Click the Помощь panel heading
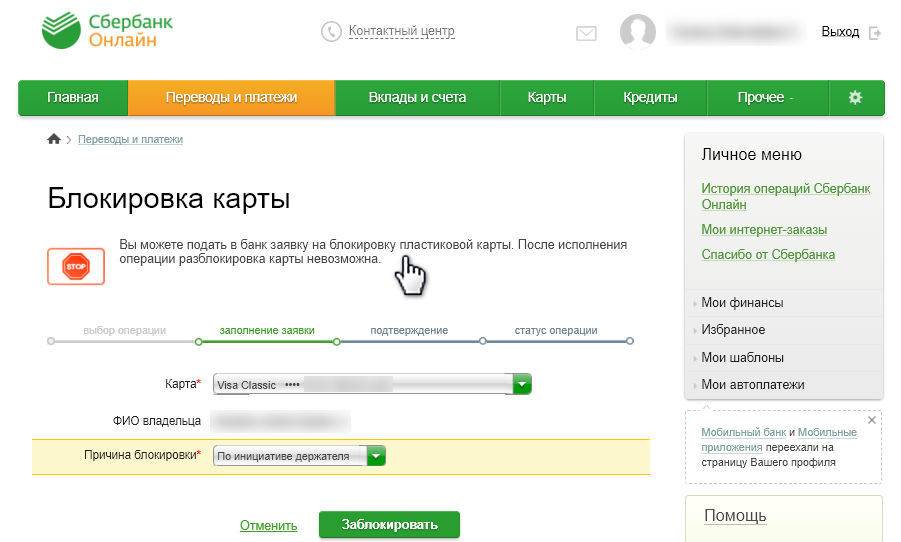Viewport: 901px width, 542px height. (735, 516)
